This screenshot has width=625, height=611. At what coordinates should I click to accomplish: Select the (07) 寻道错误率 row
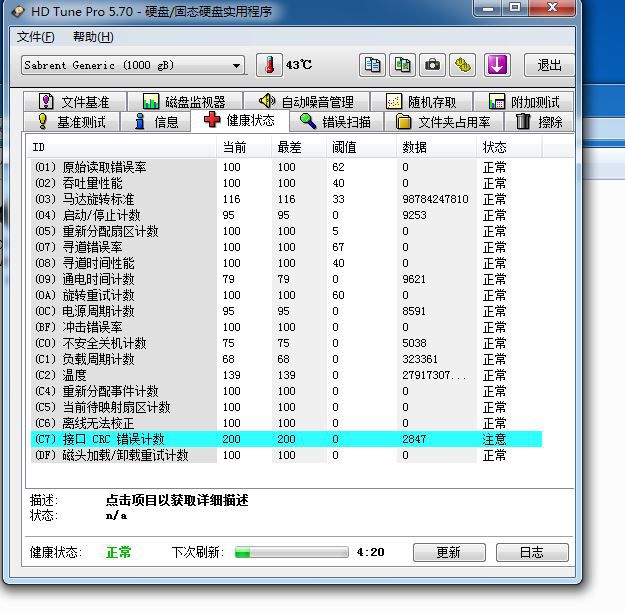click(286, 247)
